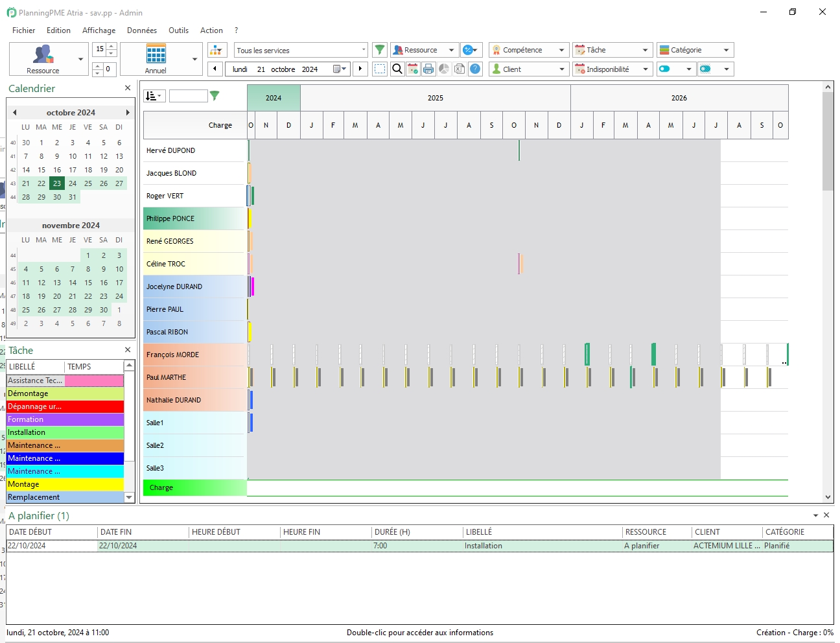Close the Calendrier panel
This screenshot has width=840, height=643.
pyautogui.click(x=127, y=88)
